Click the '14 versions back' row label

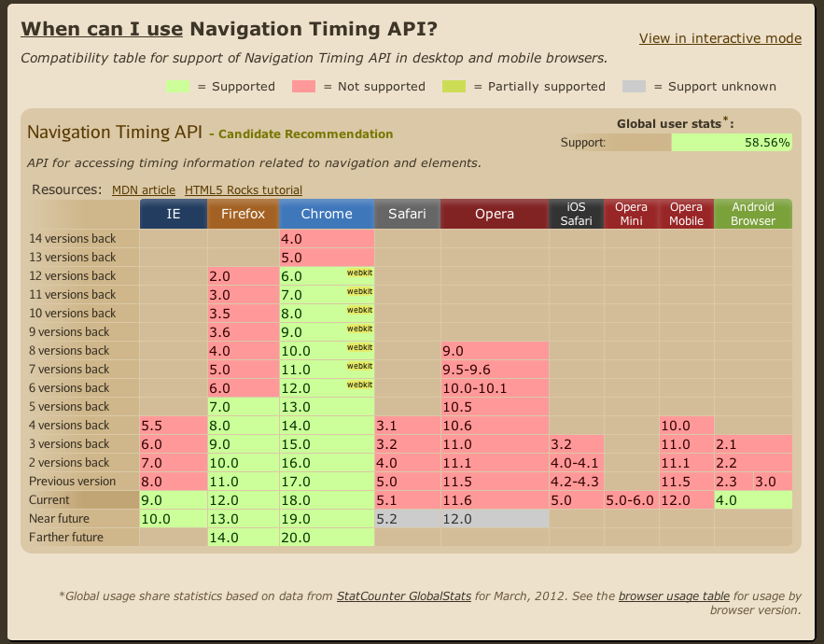[73, 238]
